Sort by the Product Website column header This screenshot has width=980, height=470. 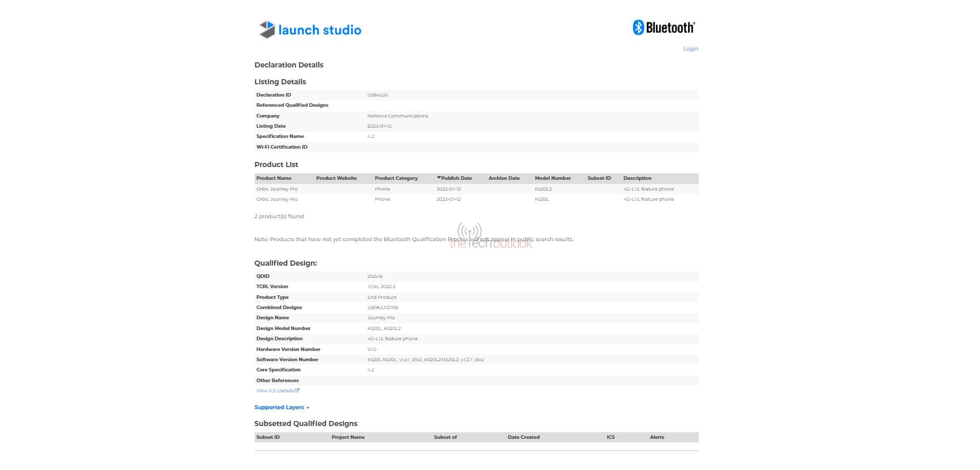[336, 178]
